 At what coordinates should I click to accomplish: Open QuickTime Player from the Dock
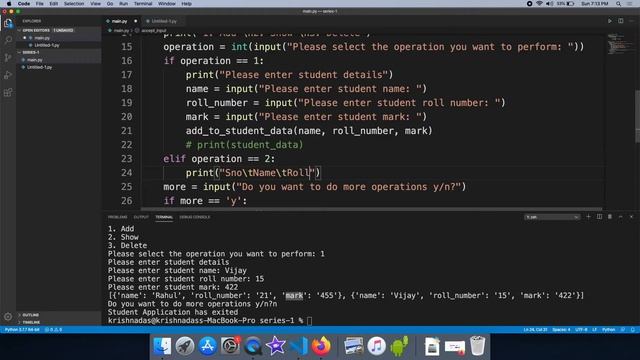point(253,346)
